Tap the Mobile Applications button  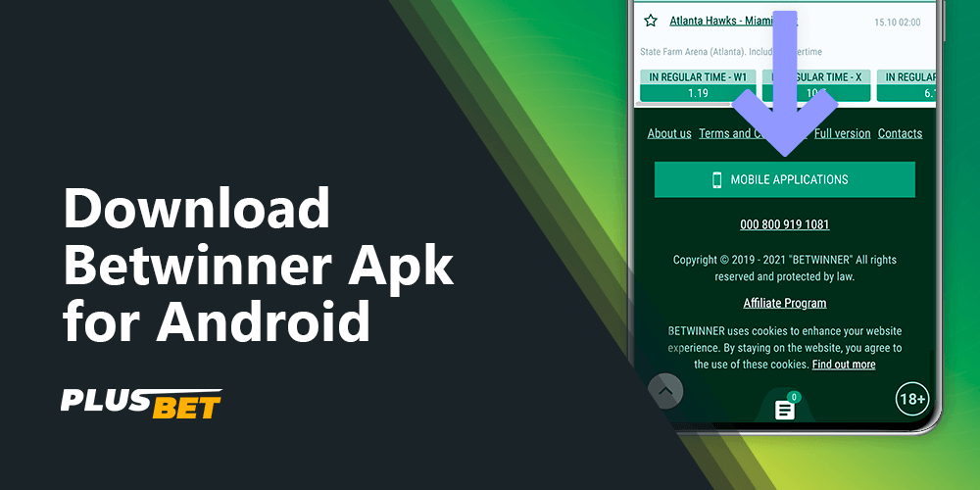784,179
